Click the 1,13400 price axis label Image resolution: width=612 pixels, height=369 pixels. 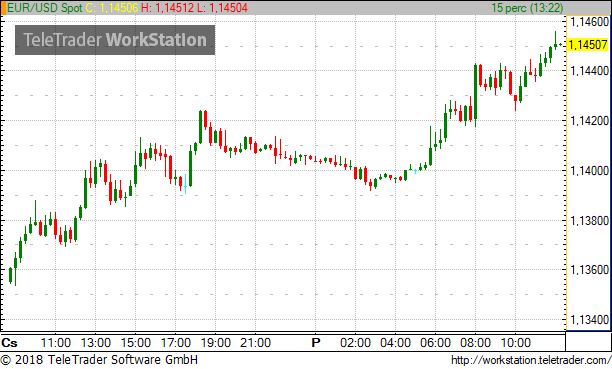click(x=589, y=320)
